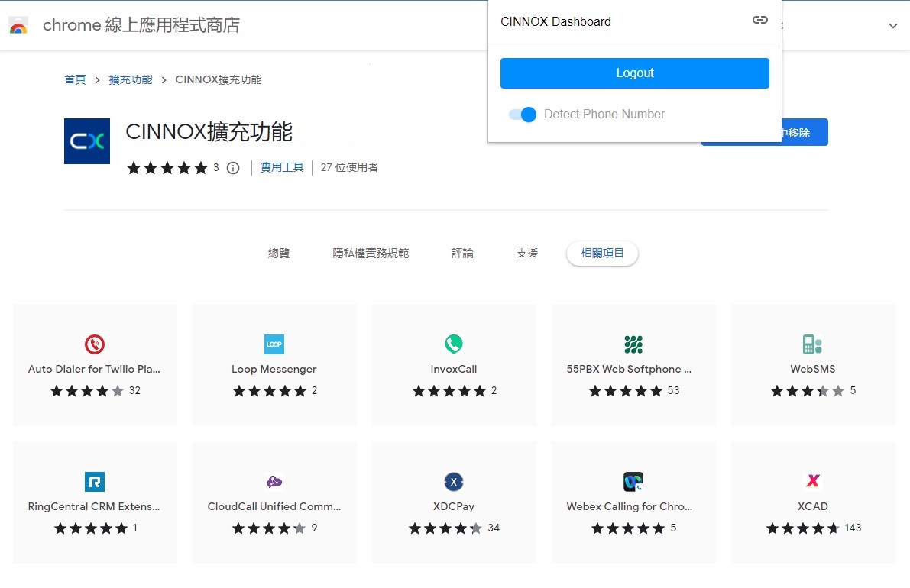Open XDCPay card title
Image resolution: width=910 pixels, height=588 pixels.
click(453, 506)
